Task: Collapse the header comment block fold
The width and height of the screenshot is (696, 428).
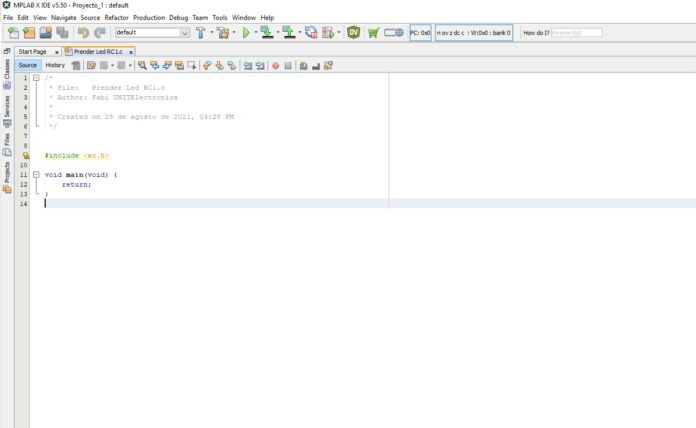Action: pyautogui.click(x=36, y=78)
